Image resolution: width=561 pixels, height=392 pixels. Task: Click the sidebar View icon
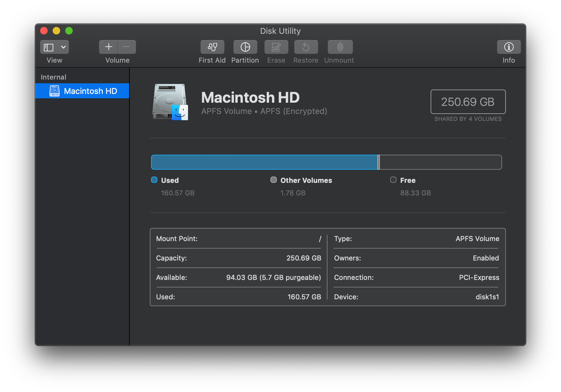click(49, 47)
